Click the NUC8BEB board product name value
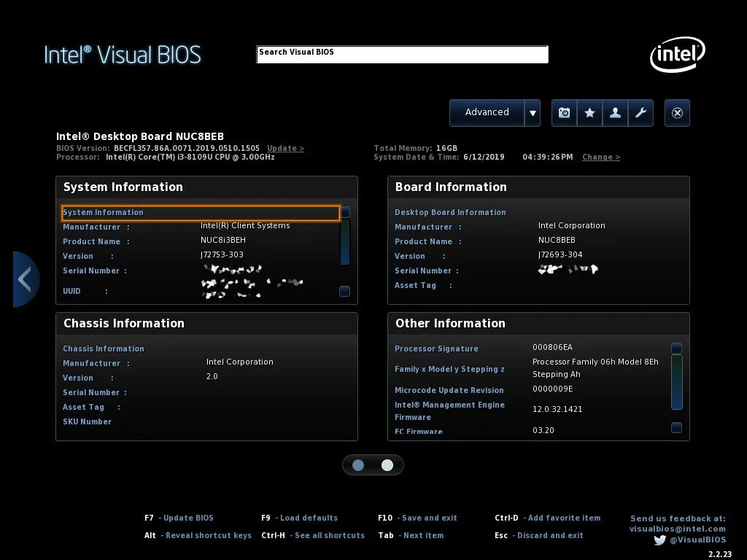 point(557,240)
